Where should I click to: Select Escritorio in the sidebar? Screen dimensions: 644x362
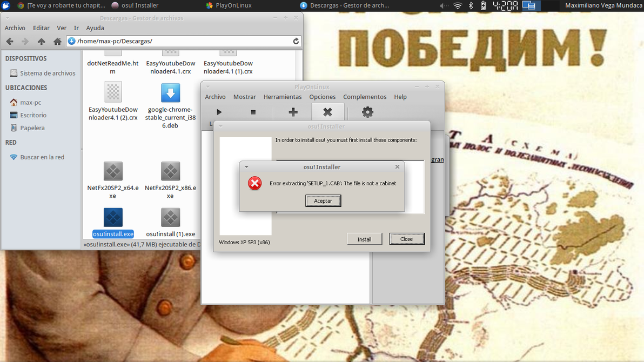[x=28, y=115]
